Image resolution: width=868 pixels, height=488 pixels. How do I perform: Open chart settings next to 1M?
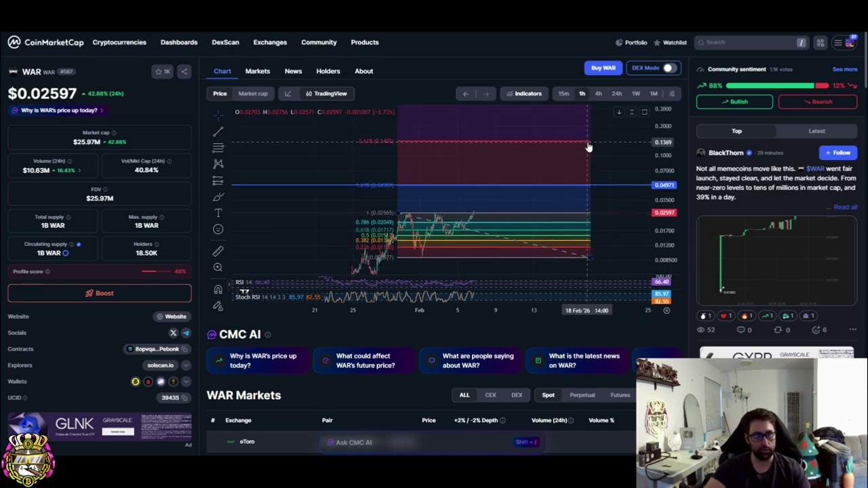671,94
